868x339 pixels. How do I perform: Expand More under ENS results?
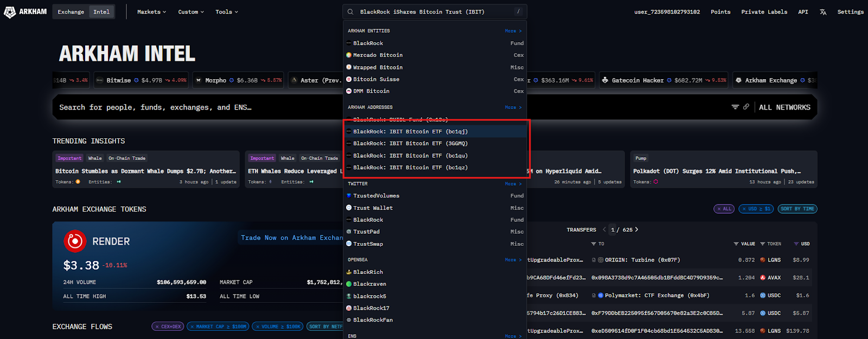pyautogui.click(x=513, y=336)
